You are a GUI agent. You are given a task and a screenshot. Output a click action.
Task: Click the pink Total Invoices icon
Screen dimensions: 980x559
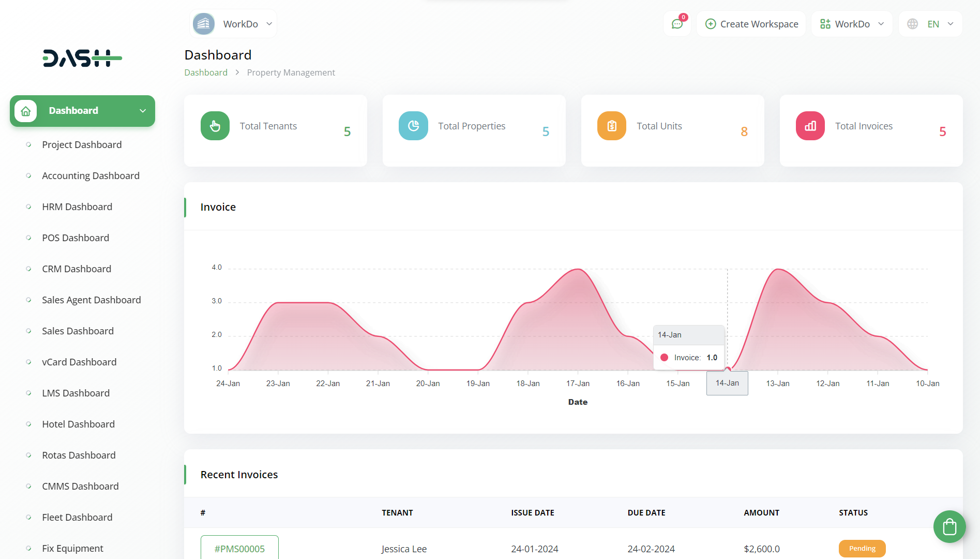(810, 126)
